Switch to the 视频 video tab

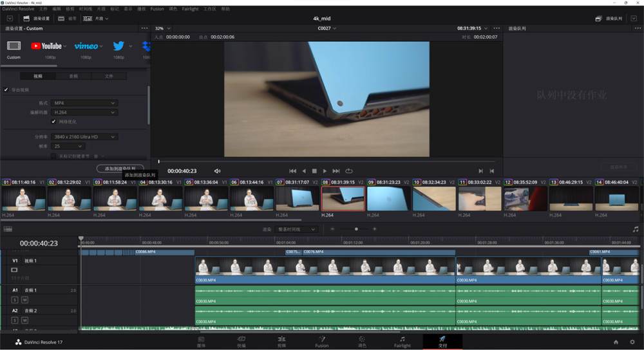(x=38, y=76)
